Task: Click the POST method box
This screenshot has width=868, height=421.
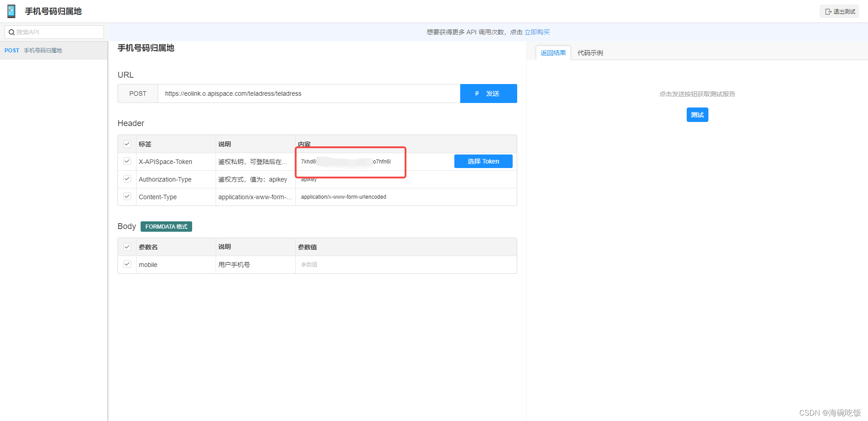Action: coord(138,94)
